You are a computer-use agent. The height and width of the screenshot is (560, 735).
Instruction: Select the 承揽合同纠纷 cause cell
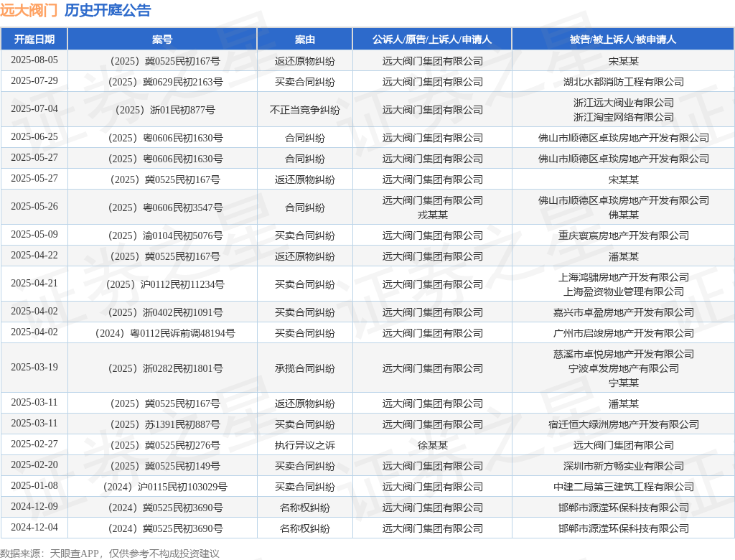click(304, 368)
